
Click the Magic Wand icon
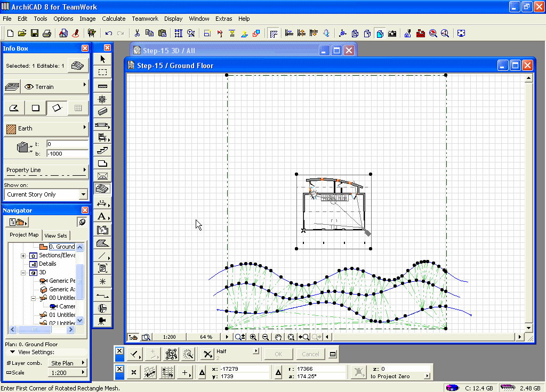pos(188,354)
